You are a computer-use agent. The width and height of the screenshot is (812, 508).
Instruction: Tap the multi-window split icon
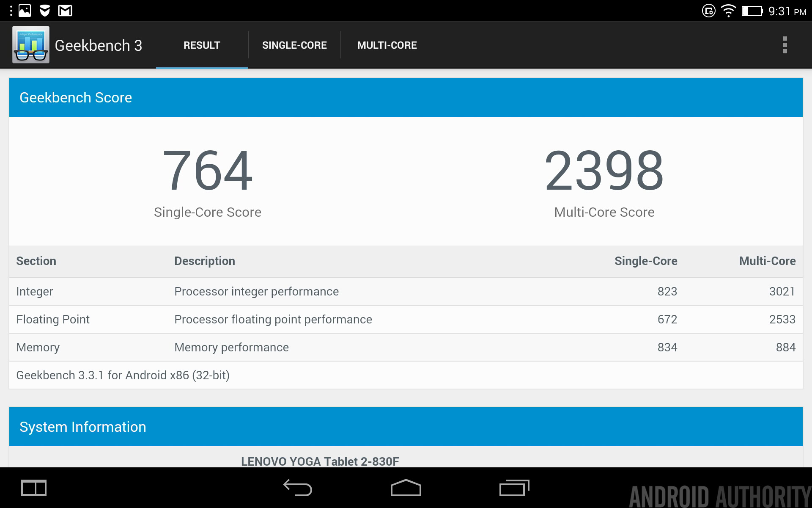(34, 488)
